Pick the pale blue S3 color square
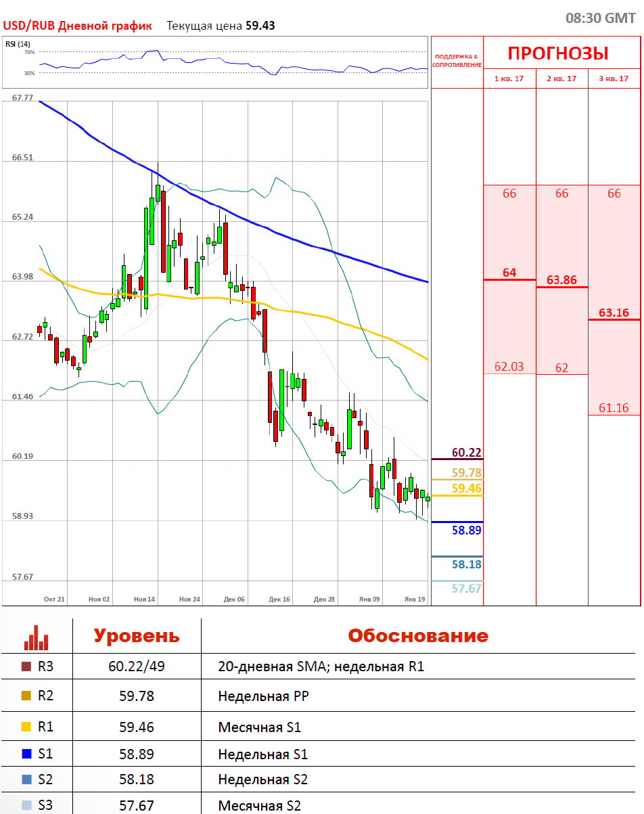 tap(26, 806)
